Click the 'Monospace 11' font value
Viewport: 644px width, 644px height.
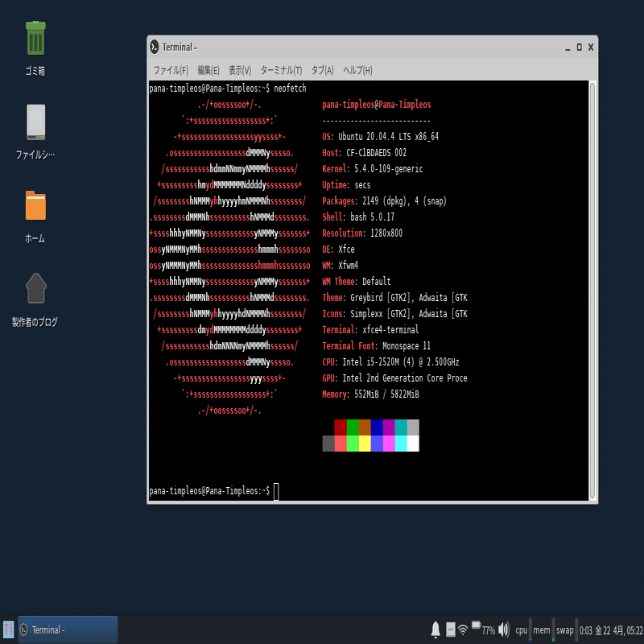pos(407,346)
